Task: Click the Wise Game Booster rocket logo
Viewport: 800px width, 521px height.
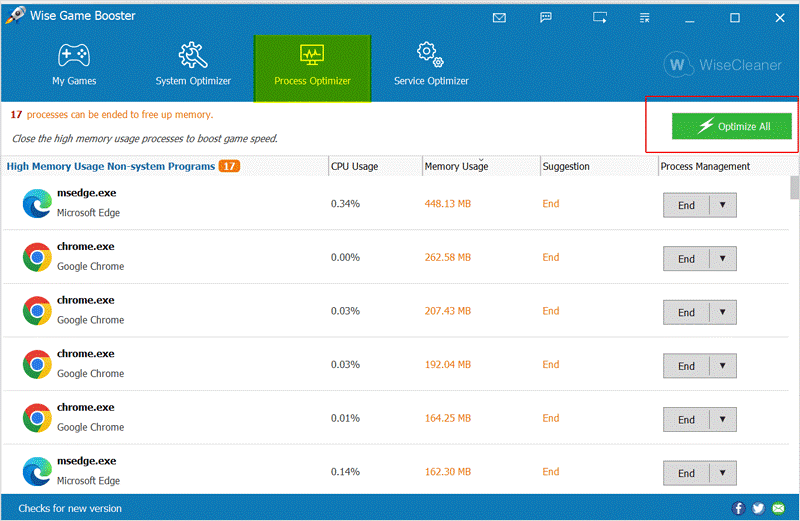Action: [x=15, y=15]
